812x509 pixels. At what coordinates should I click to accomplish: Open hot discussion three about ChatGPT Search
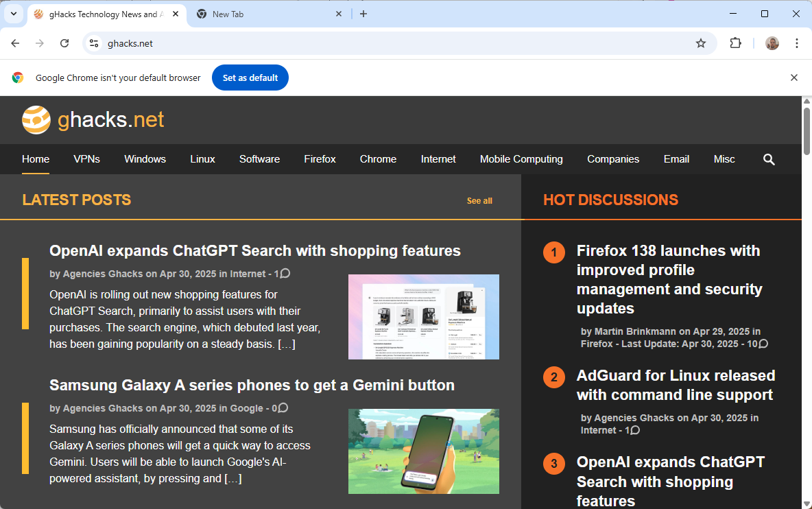pyautogui.click(x=671, y=482)
